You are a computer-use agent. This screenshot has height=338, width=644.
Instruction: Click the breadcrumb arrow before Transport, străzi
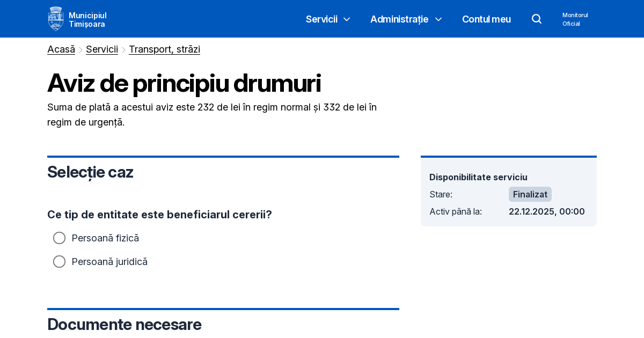[x=123, y=49]
